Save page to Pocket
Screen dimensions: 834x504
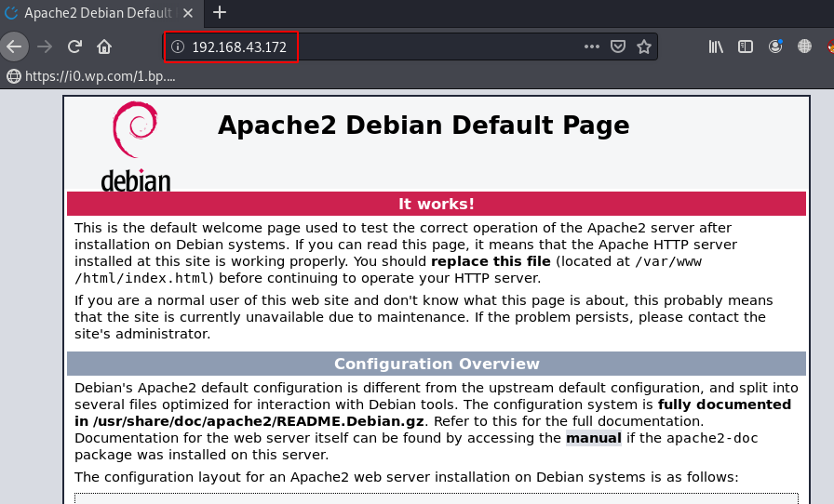(617, 46)
